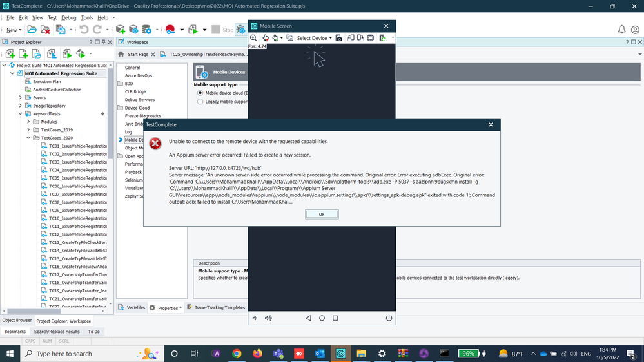This screenshot has height=362, width=644.
Task: Expand the Events tree node
Action: 21,98
